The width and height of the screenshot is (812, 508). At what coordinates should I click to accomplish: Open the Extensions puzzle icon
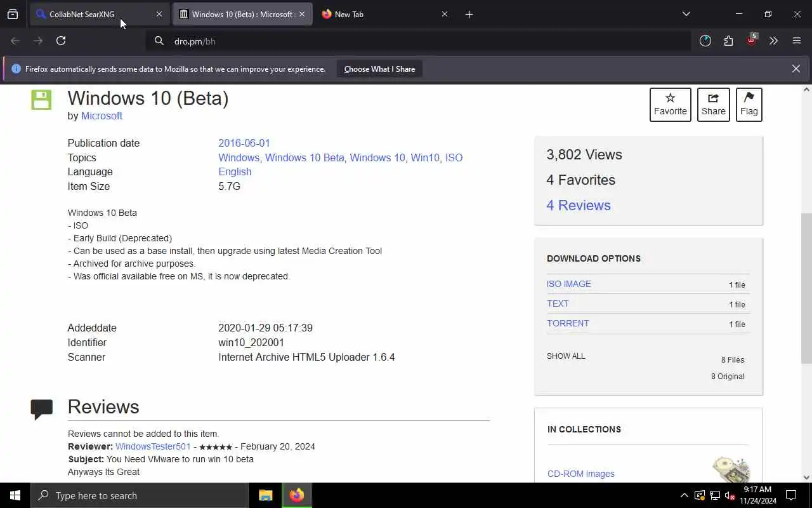[728, 41]
